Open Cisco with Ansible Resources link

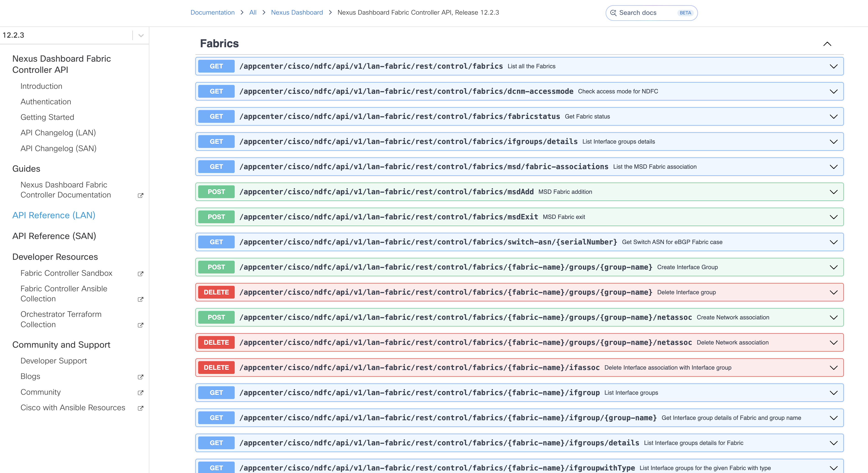click(73, 408)
